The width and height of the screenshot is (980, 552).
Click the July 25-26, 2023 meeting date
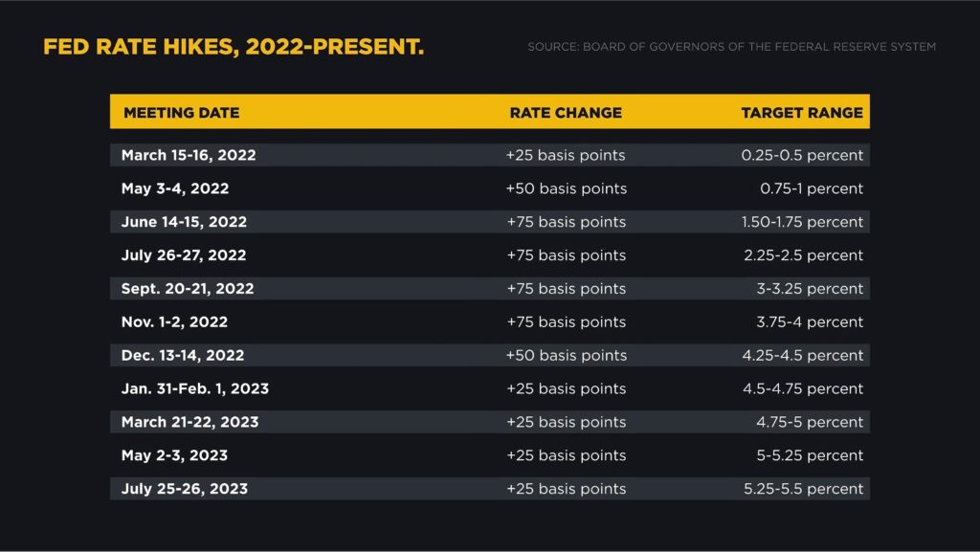pyautogui.click(x=185, y=489)
